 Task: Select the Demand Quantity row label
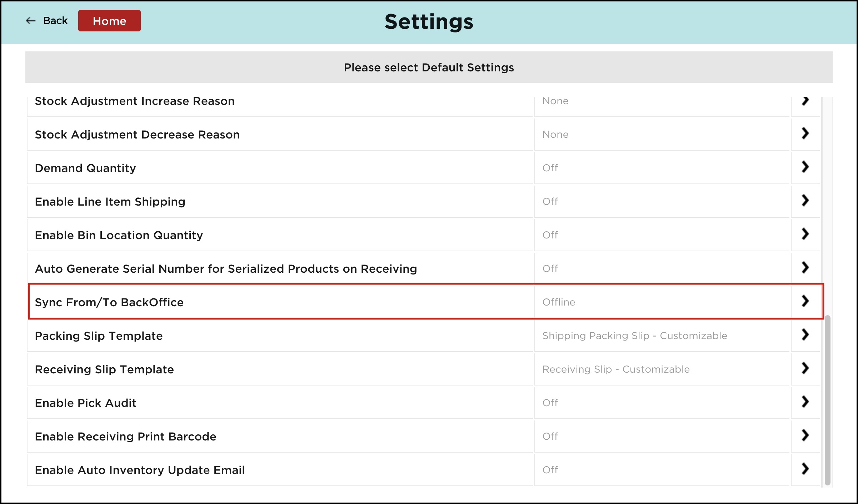tap(85, 168)
